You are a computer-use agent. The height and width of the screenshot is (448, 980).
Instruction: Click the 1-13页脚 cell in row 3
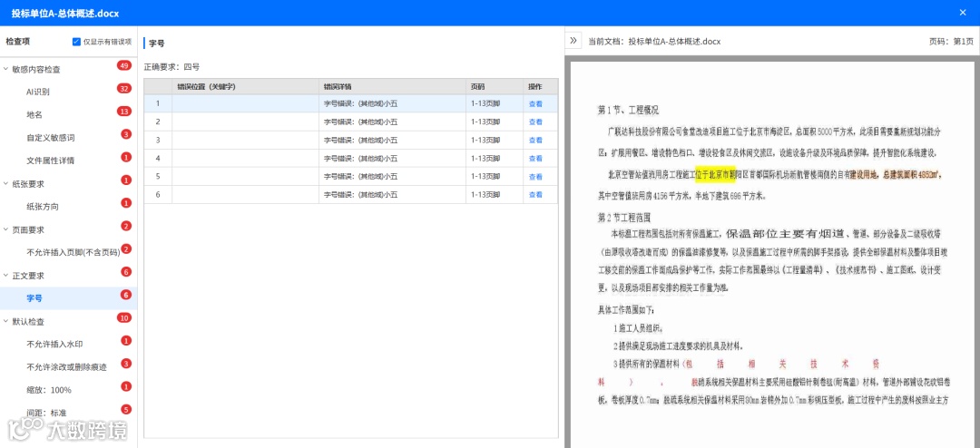(495, 140)
